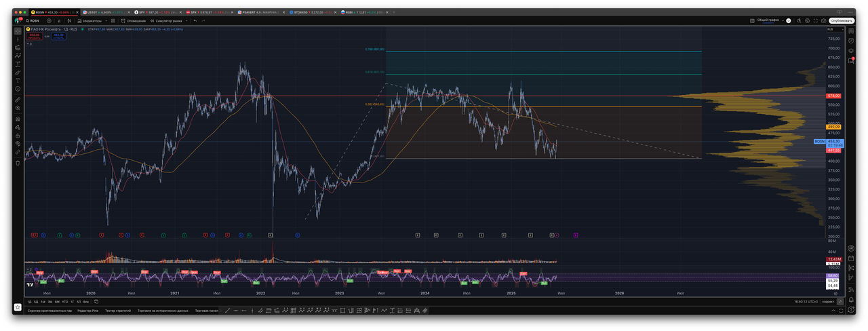This screenshot has width=868, height=331.
Task: Toggle lock all drawings in the left toolbar
Action: (x=18, y=135)
